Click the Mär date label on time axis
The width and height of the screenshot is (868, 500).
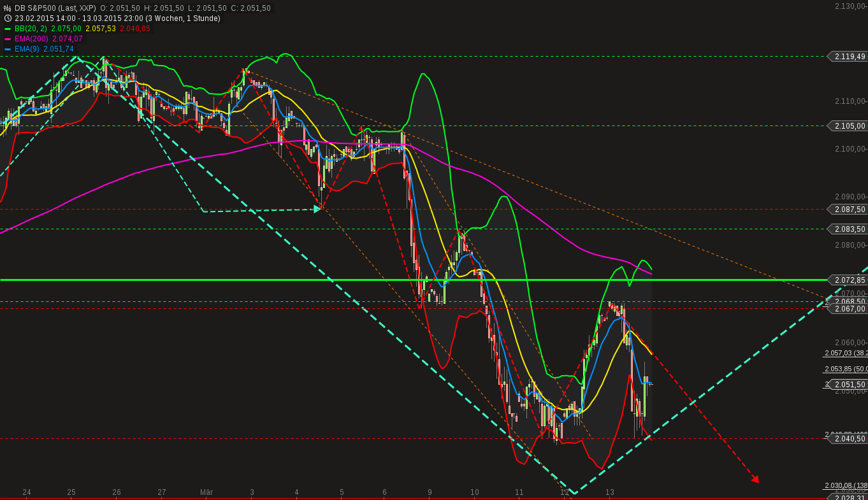click(x=206, y=492)
